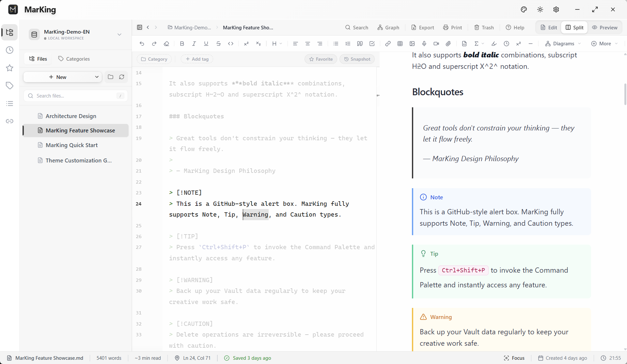This screenshot has height=364, width=627.
Task: Click the eraser clear formatting icon
Action: 166,44
